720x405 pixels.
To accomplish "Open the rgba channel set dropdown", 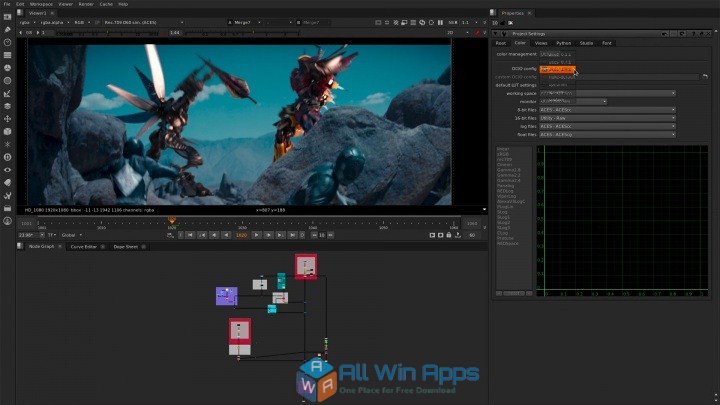I will [x=27, y=22].
